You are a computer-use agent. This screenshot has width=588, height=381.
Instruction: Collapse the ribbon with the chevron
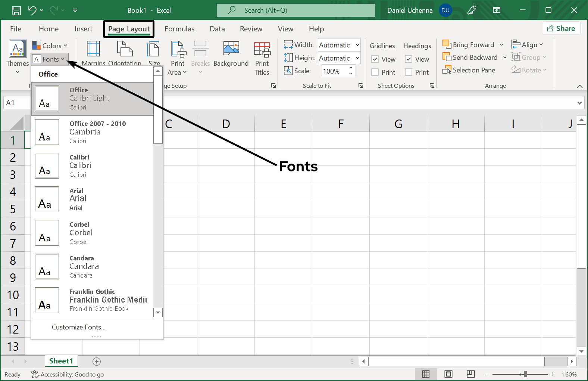pos(580,86)
